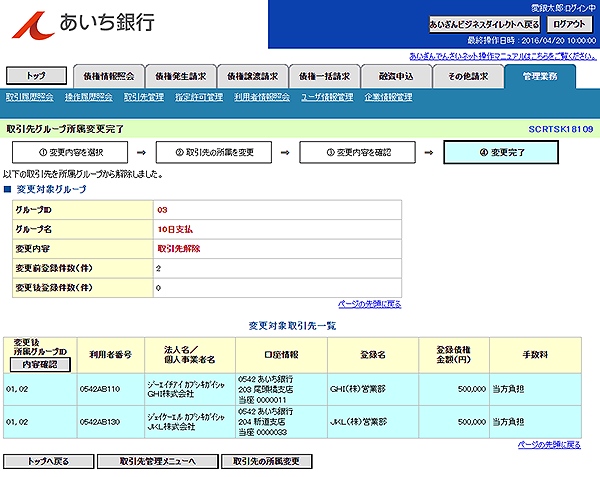Switch to 融資申込 tab
The width and height of the screenshot is (600, 477).
(x=396, y=76)
